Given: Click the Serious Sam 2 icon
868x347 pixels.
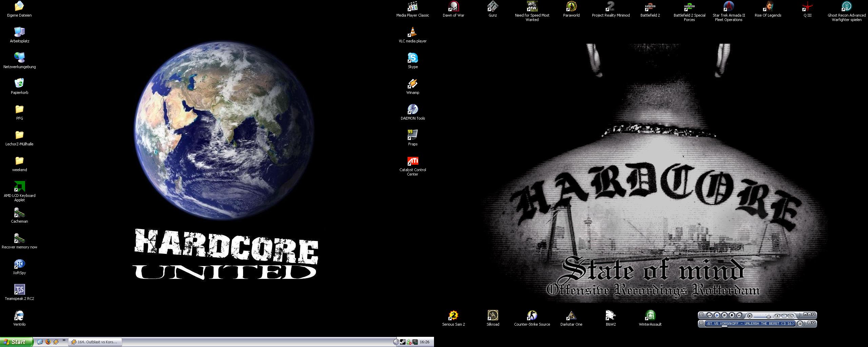Looking at the screenshot, I should 453,318.
